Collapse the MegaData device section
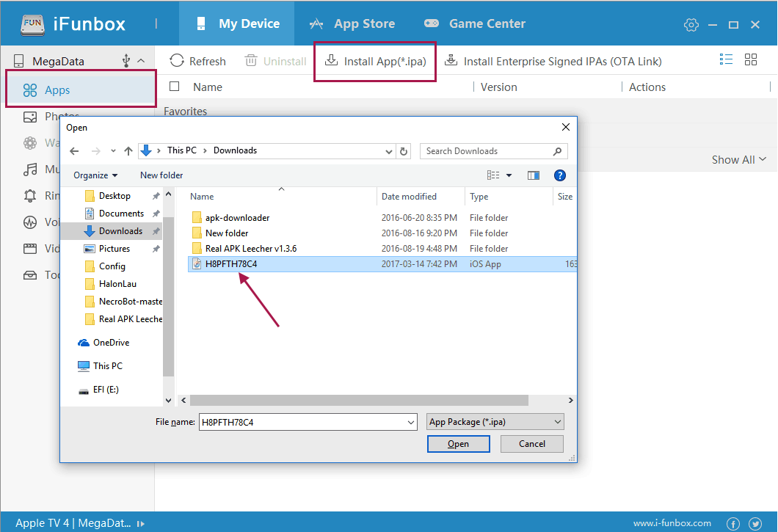 coord(141,61)
